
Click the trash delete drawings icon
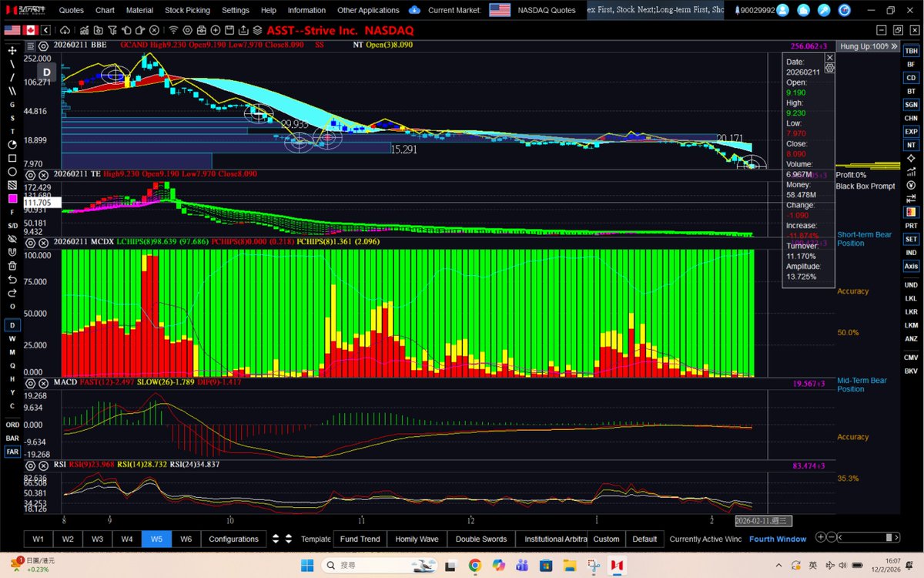point(12,265)
